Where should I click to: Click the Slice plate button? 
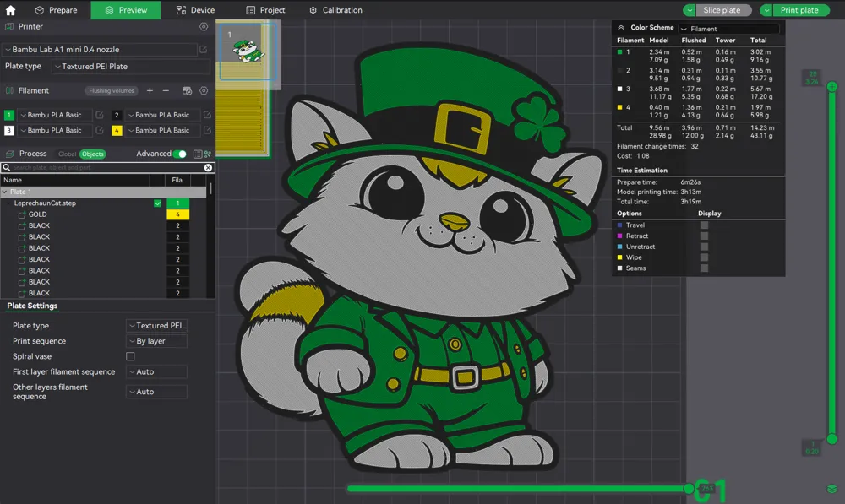[723, 10]
